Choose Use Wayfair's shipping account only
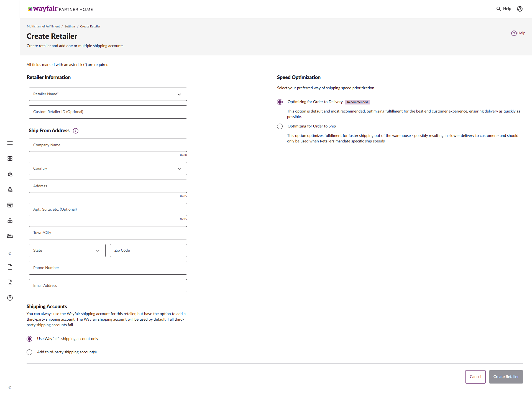Image resolution: width=532 pixels, height=396 pixels. click(x=29, y=339)
